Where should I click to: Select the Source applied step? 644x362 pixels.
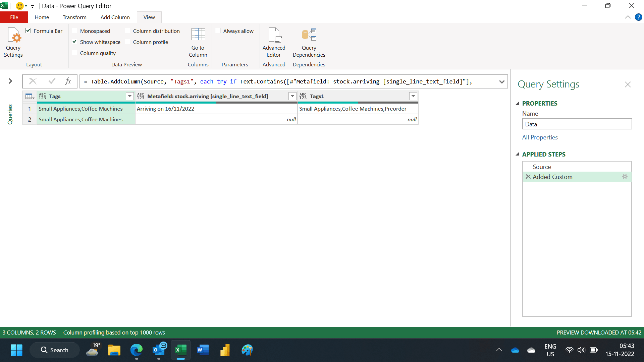point(577,167)
